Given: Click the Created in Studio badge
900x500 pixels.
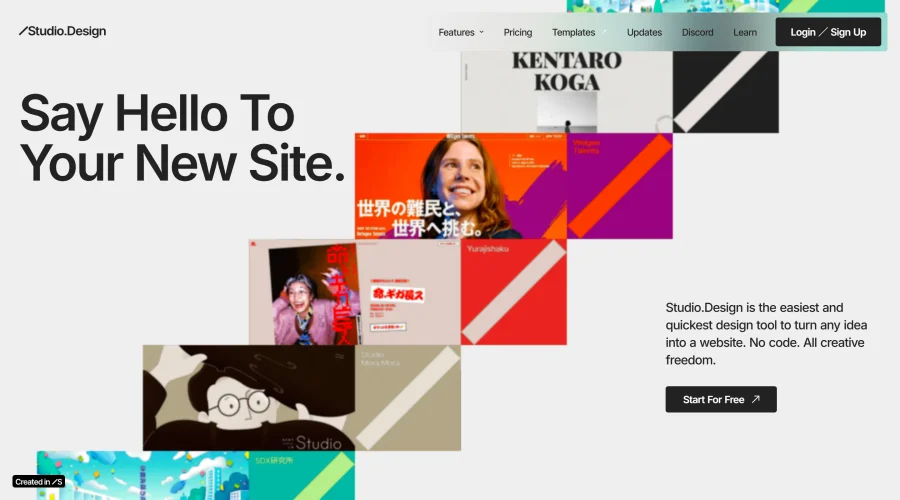Looking at the screenshot, I should click(x=38, y=482).
